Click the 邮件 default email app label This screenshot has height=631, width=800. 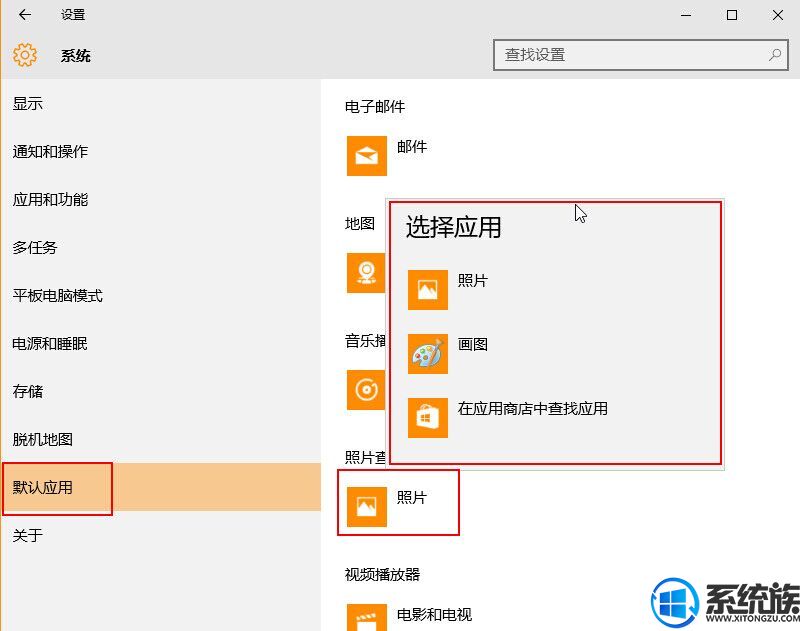412,147
